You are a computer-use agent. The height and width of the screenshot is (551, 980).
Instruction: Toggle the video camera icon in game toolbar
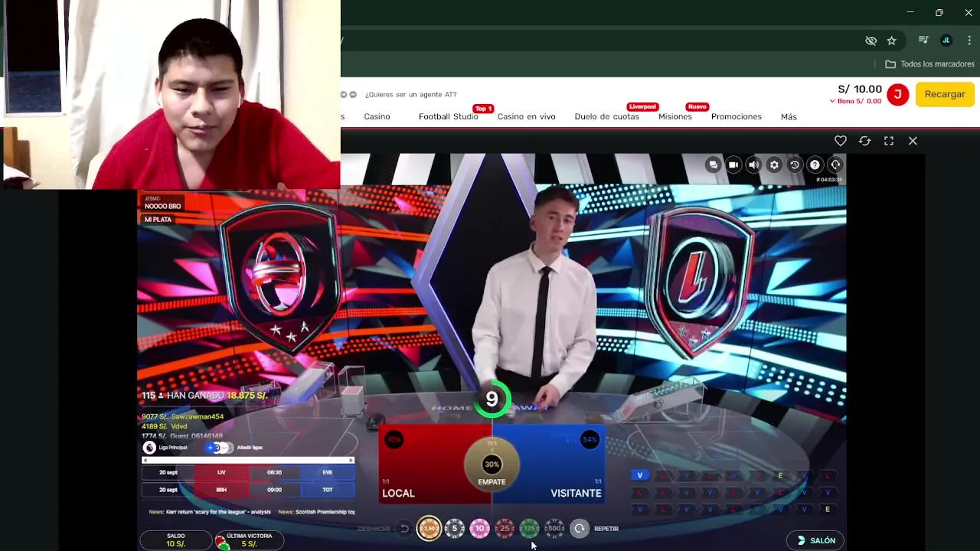pos(733,165)
